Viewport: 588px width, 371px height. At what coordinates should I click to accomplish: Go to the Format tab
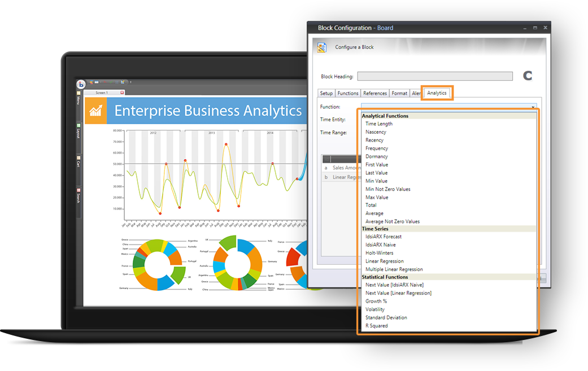coord(399,93)
